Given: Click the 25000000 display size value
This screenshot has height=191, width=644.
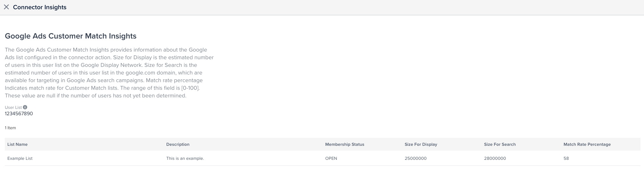Looking at the screenshot, I should 415,158.
